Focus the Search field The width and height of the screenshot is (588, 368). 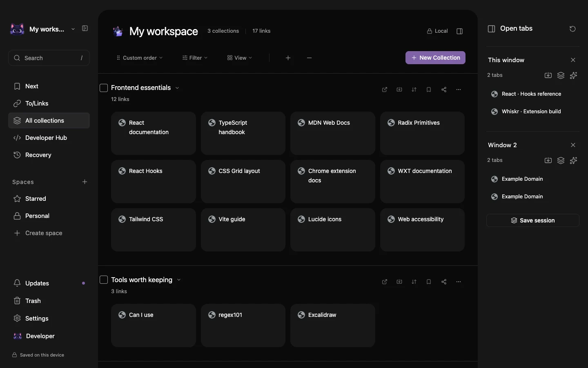tap(49, 58)
